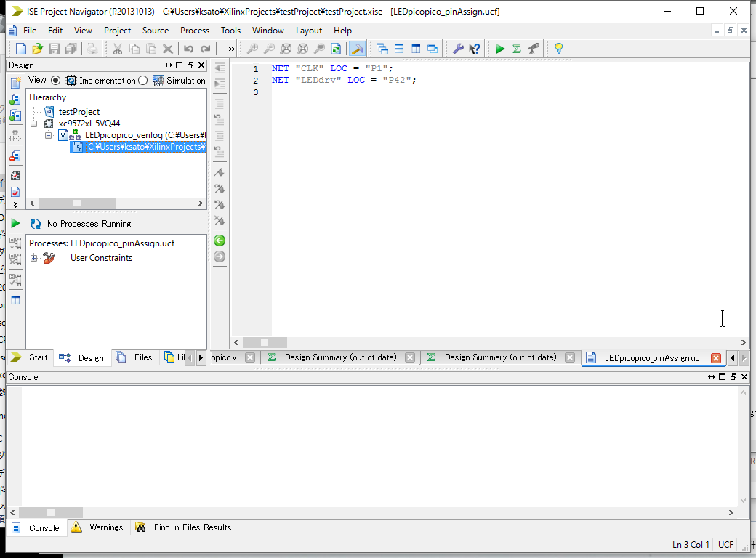Open a file using the folder icon
This screenshot has width=756, height=558.
pos(37,49)
